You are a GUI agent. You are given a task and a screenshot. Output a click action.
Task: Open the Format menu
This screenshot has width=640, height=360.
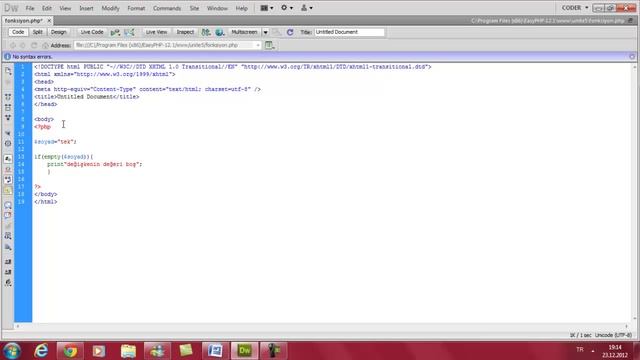(136, 8)
